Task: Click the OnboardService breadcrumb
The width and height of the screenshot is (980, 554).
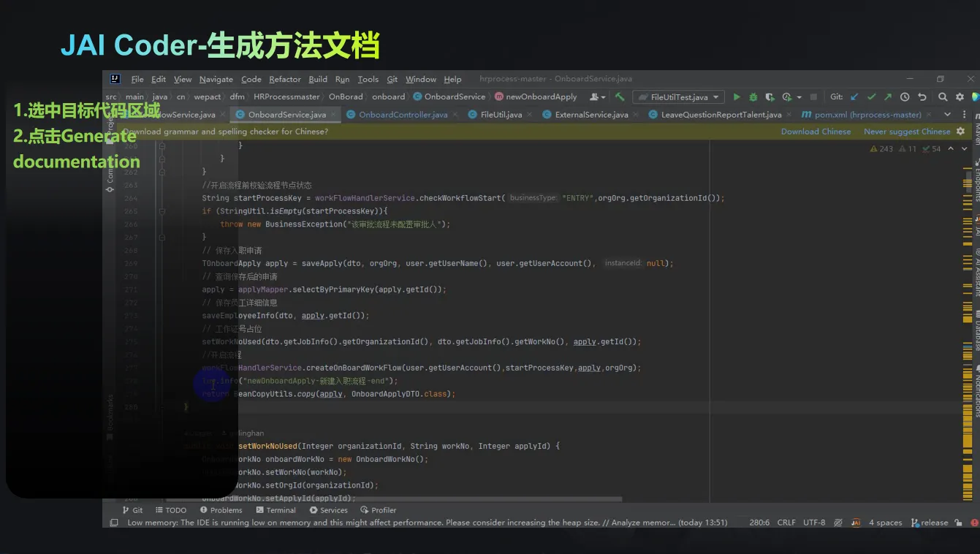Action: pyautogui.click(x=449, y=96)
